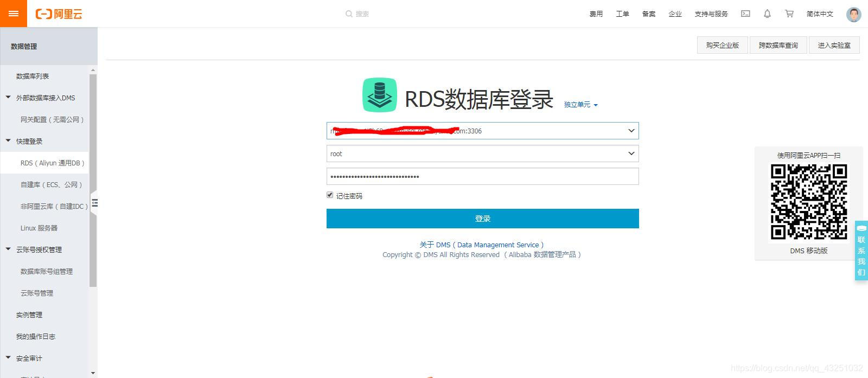Click the search magnifier icon
This screenshot has height=378, width=868.
[x=349, y=14]
